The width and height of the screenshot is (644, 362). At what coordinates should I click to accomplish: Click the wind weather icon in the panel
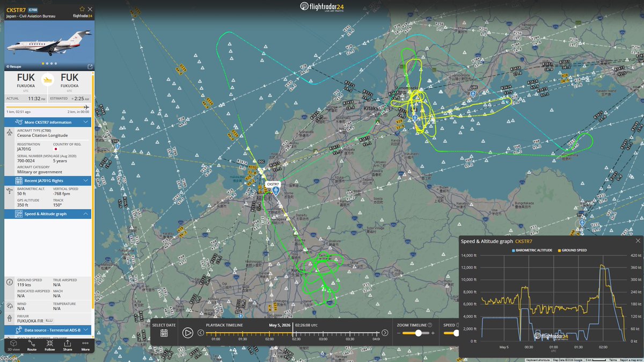(10, 305)
